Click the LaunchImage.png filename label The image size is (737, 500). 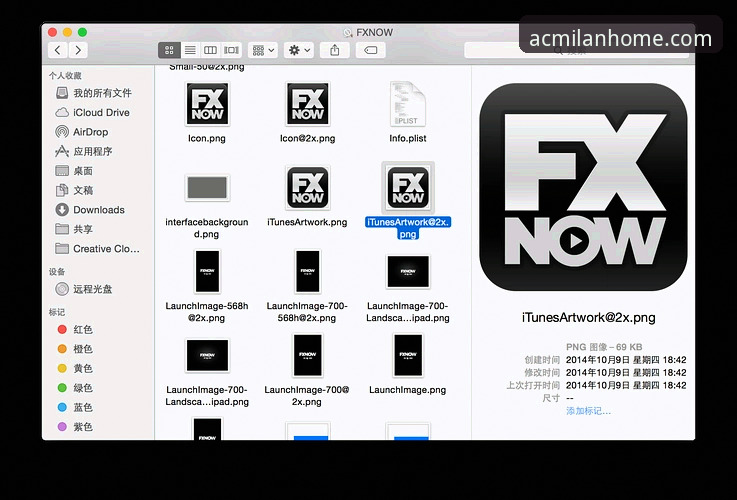pos(408,390)
